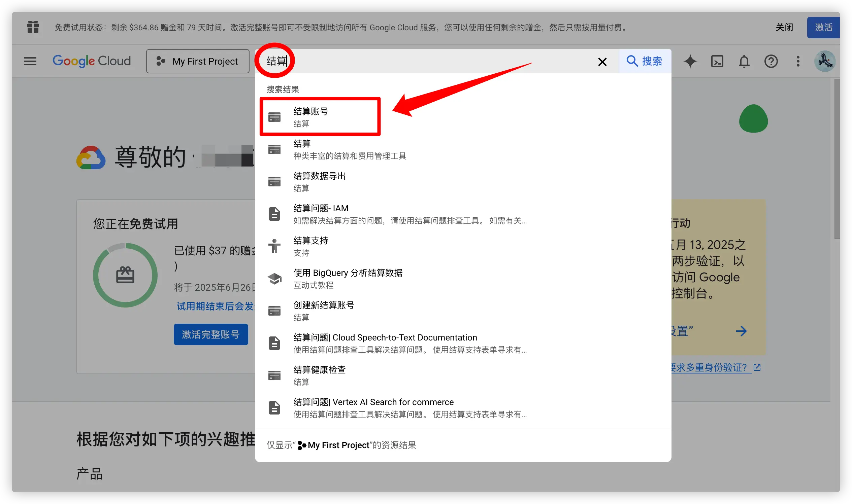Image resolution: width=852 pixels, height=504 pixels.
Task: Click the billing icon beside 创建新结算账号
Action: pos(274,311)
